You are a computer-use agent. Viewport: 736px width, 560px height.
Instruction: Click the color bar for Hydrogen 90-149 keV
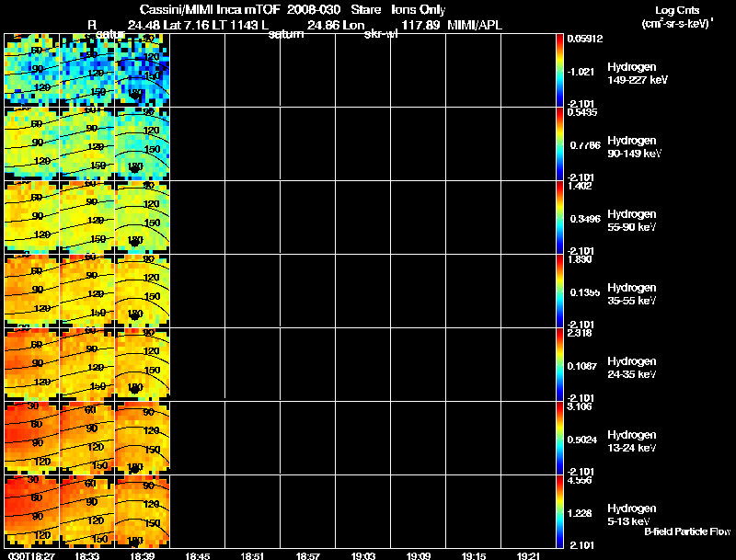pos(560,143)
